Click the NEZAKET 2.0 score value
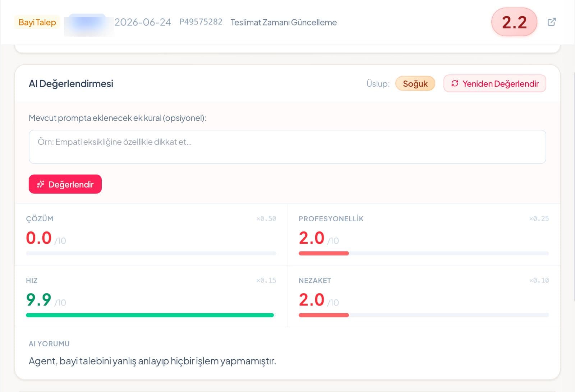Screen dimensions: 575x392 coord(312,300)
